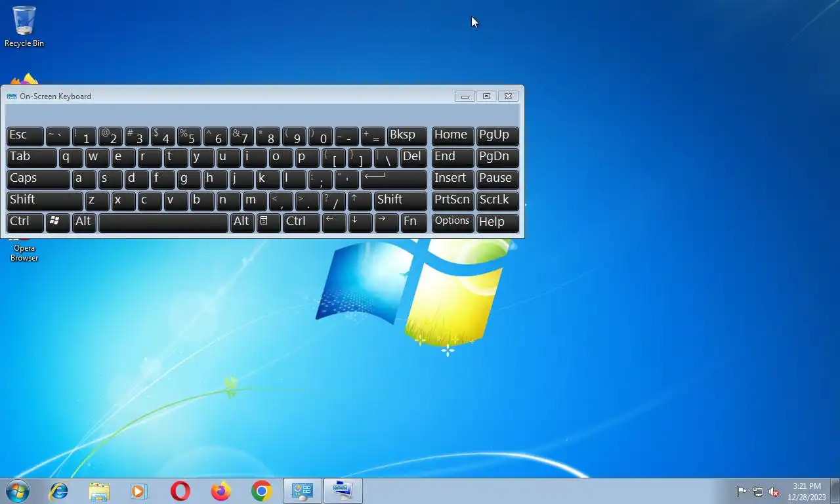Click the Tab key
The height and width of the screenshot is (504, 840).
pyautogui.click(x=31, y=157)
